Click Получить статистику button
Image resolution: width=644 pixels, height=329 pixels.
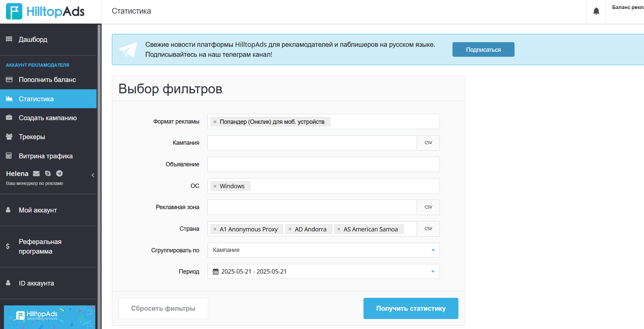click(411, 308)
